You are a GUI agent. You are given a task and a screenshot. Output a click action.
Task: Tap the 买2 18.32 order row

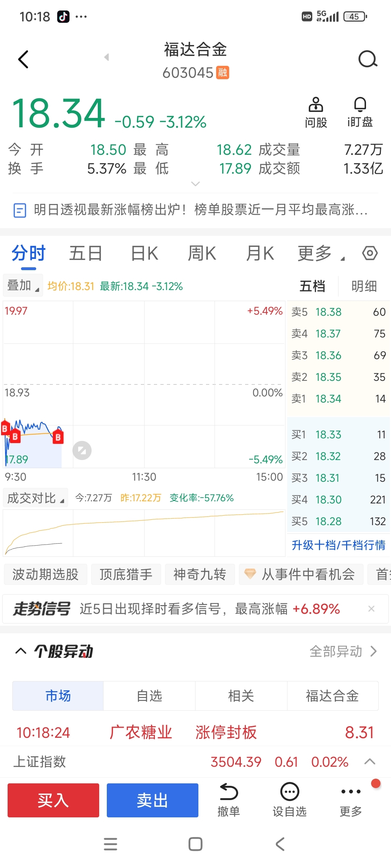point(339,456)
